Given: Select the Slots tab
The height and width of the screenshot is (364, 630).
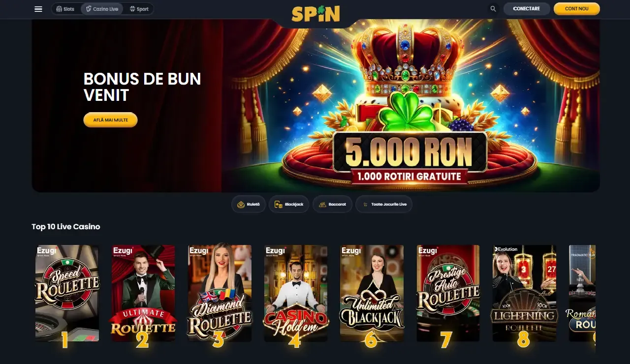Looking at the screenshot, I should coord(66,9).
